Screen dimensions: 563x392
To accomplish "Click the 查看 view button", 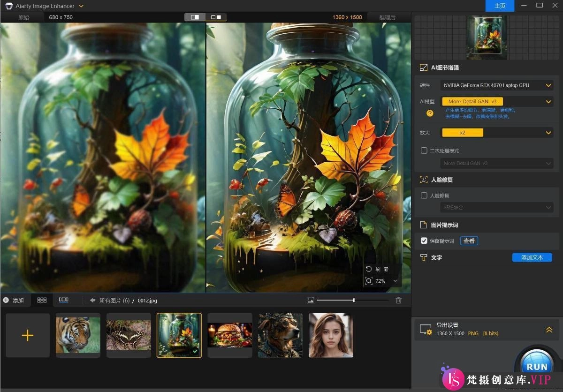I will [469, 241].
